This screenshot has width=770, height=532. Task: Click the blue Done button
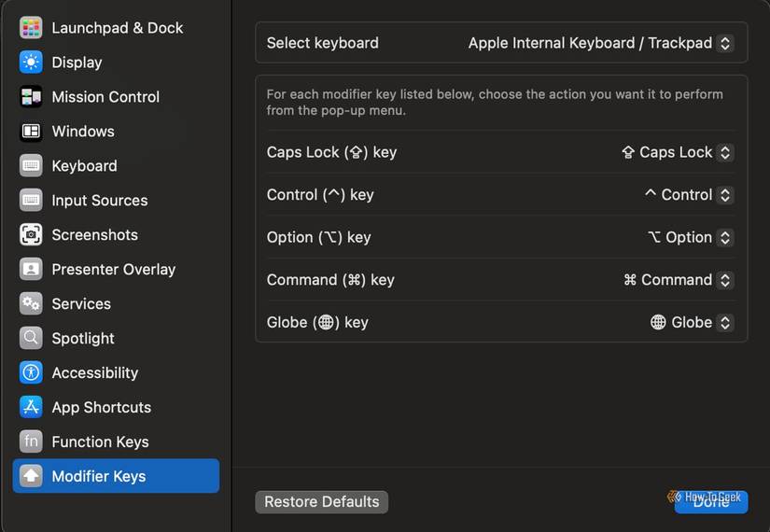coord(711,502)
